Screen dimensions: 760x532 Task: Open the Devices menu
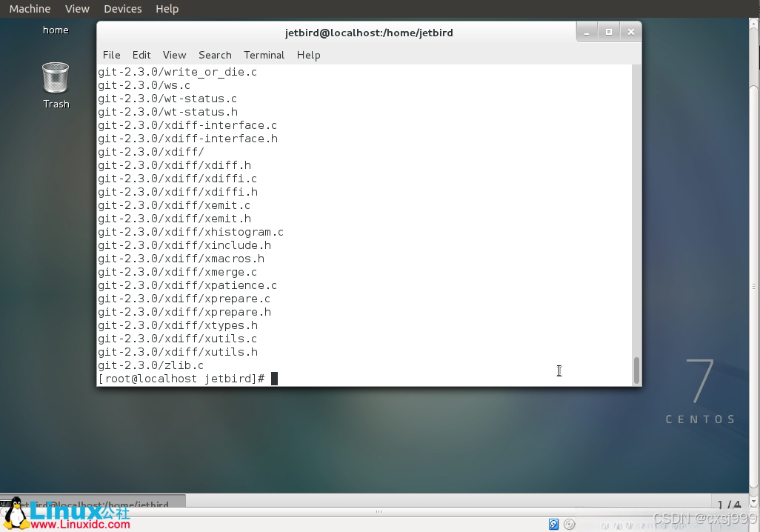(122, 8)
